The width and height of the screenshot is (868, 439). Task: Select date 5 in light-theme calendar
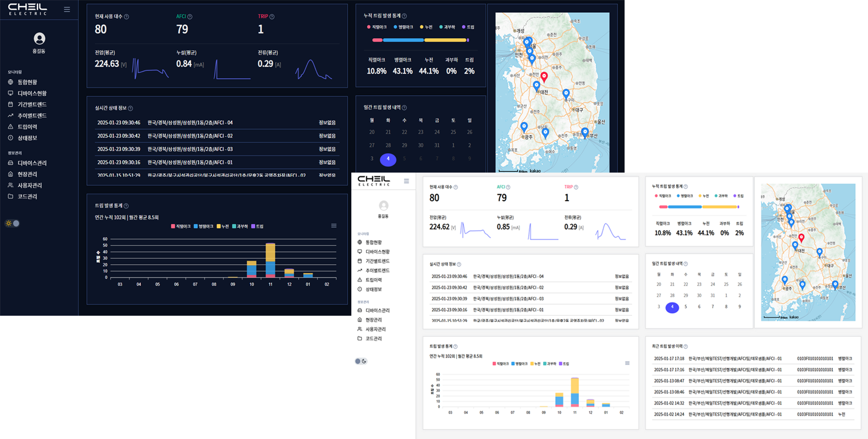pos(686,307)
